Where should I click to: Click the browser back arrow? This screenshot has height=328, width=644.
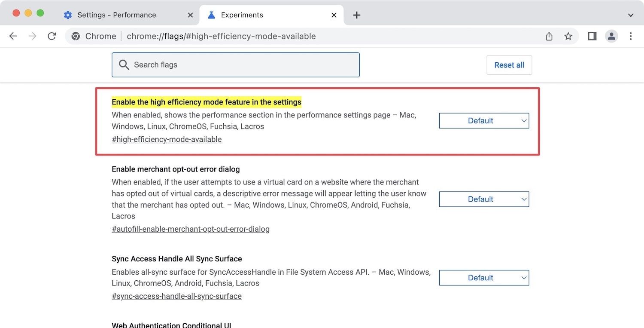click(13, 36)
